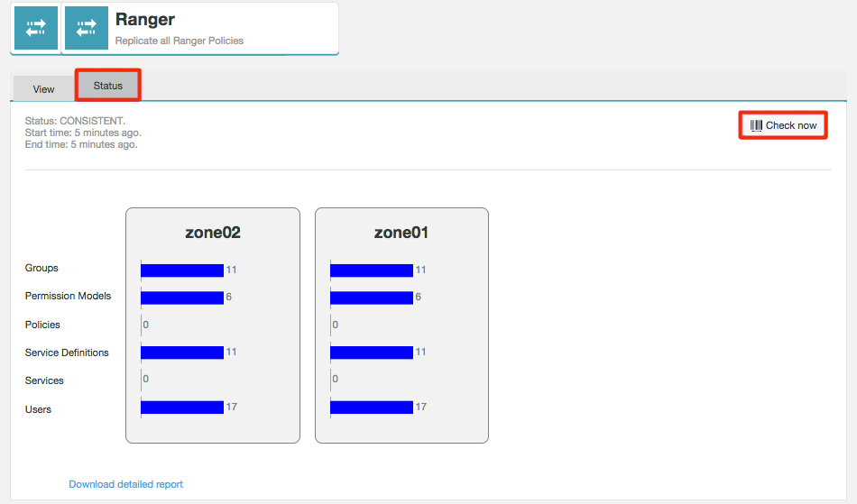Click the barcode icon on Check now

756,125
